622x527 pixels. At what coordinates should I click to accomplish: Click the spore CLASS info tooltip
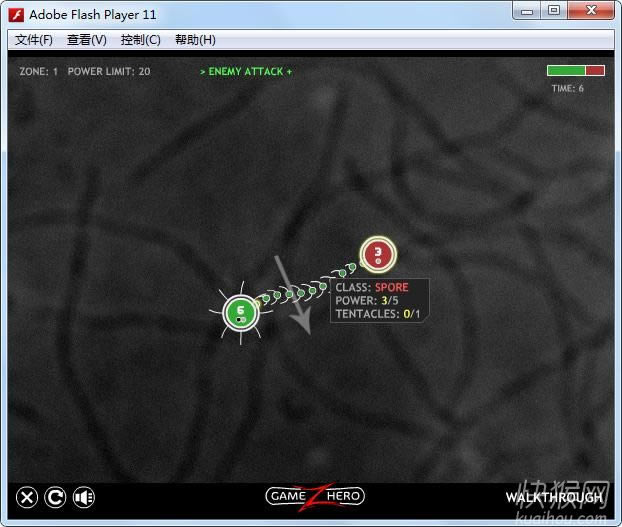coord(380,300)
